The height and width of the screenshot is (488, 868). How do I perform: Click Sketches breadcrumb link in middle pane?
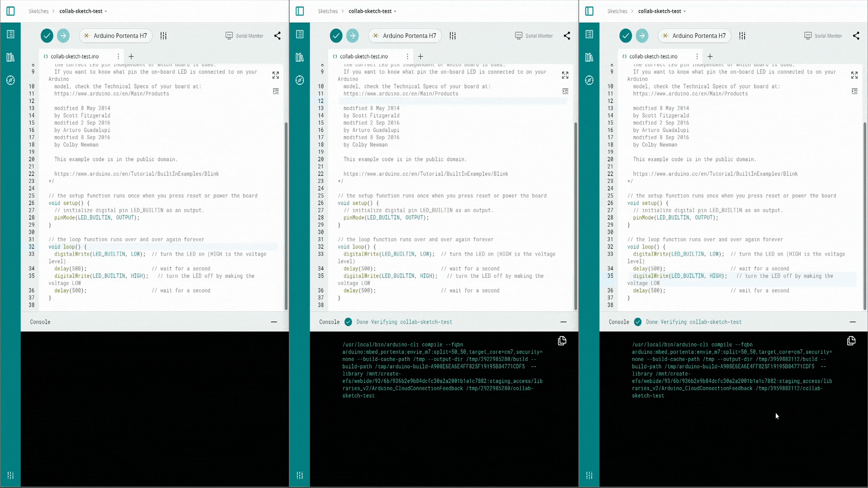coord(327,11)
